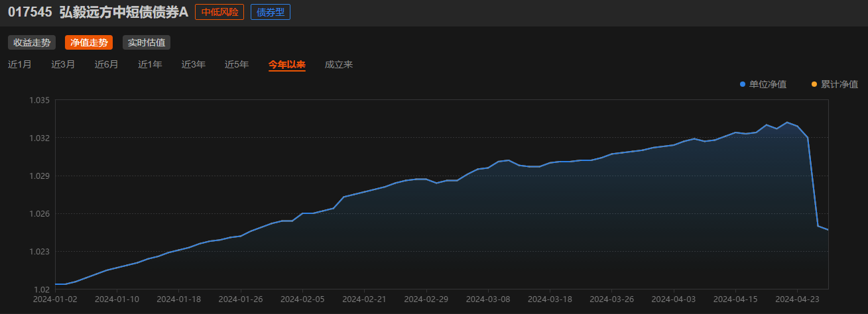Image resolution: width=868 pixels, height=314 pixels.
Task: Choose the 近6月 period filter
Action: pyautogui.click(x=107, y=64)
